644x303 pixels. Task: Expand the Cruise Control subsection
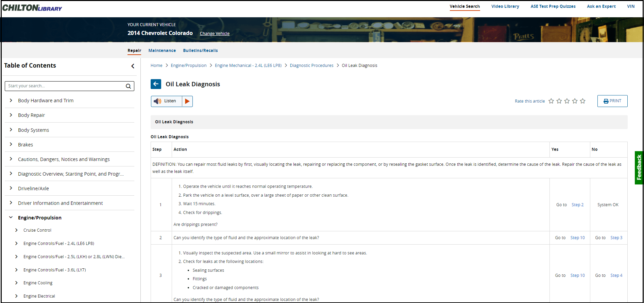[16, 230]
